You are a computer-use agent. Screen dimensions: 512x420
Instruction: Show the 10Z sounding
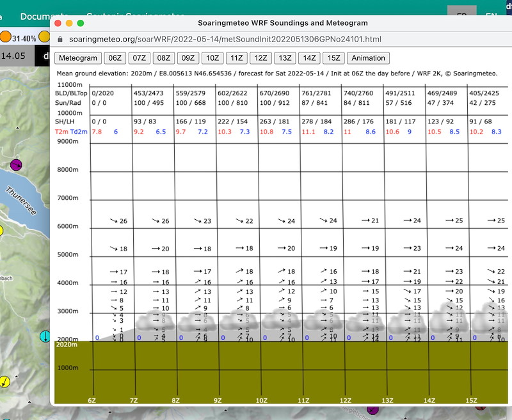212,58
